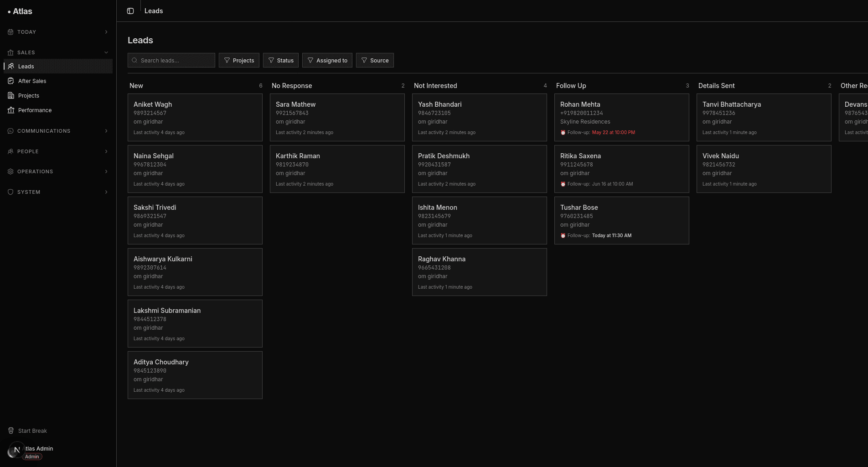
Task: Open the Status filter dropdown
Action: (281, 60)
